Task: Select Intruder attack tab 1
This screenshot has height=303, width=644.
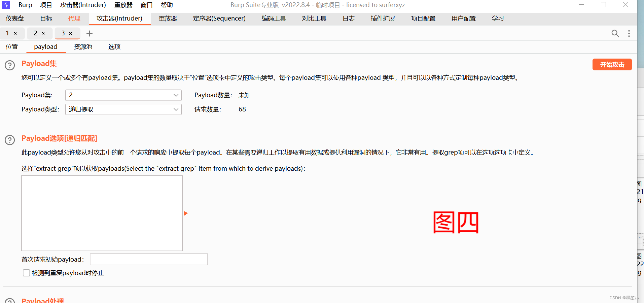Action: (x=7, y=33)
